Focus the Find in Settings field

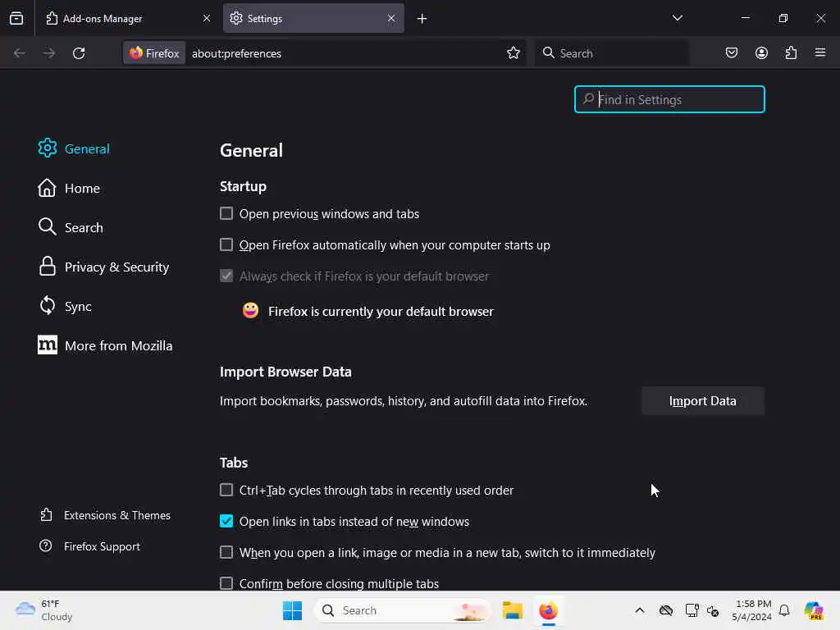coord(669,99)
